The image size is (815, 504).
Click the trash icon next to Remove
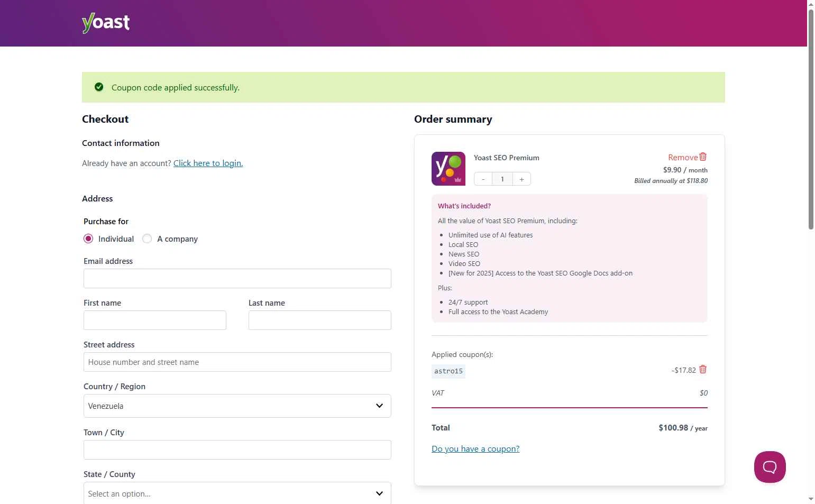pyautogui.click(x=703, y=157)
